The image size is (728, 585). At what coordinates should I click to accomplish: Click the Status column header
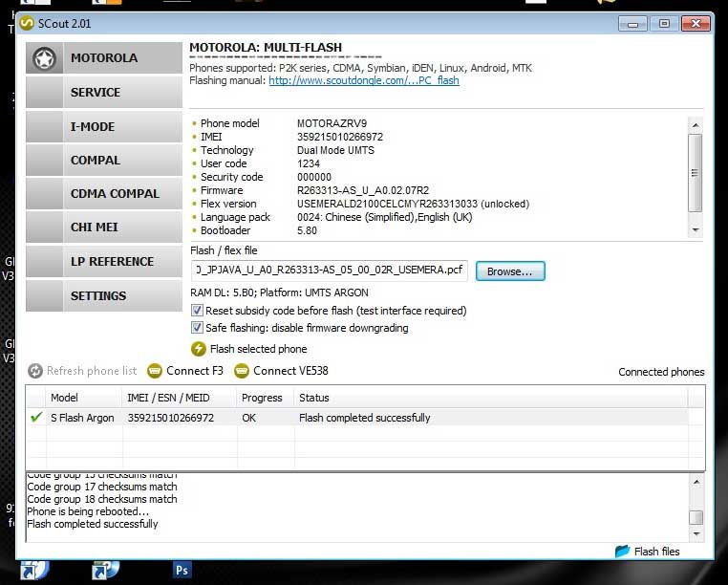point(491,398)
